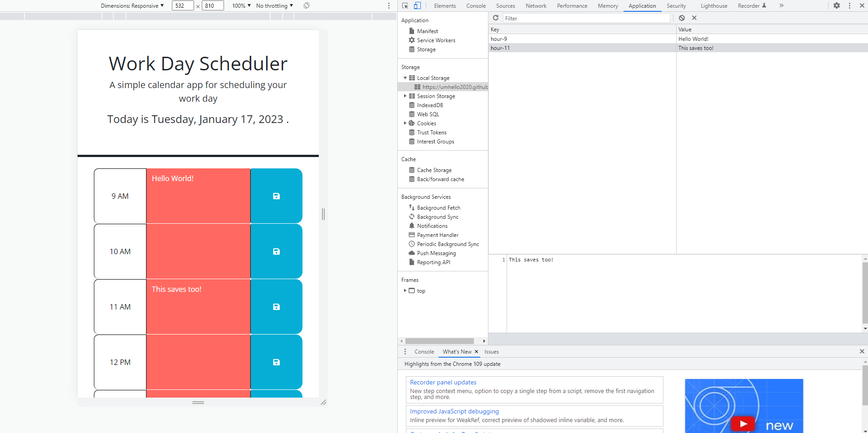
Task: Switch to the Performance tab
Action: (x=572, y=6)
